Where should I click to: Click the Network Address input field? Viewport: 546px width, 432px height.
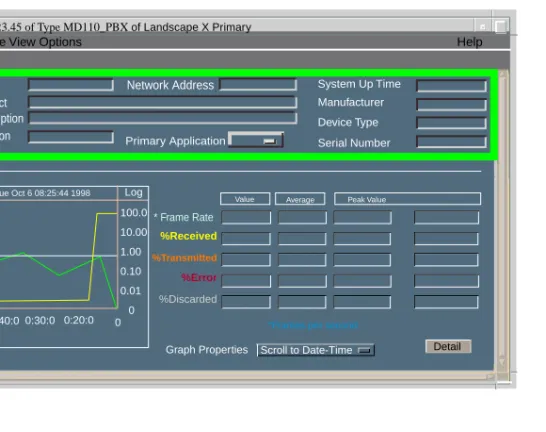(x=258, y=85)
